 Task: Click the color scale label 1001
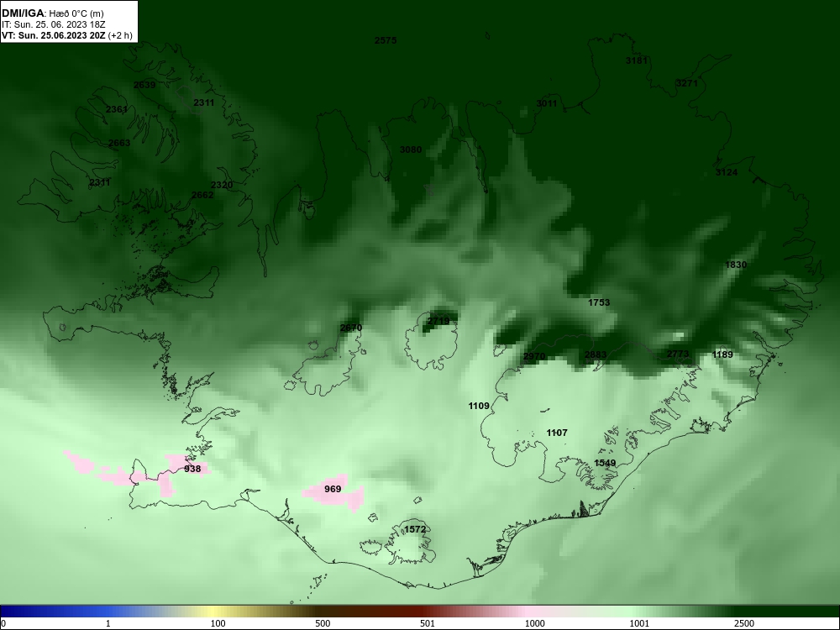coord(639,623)
